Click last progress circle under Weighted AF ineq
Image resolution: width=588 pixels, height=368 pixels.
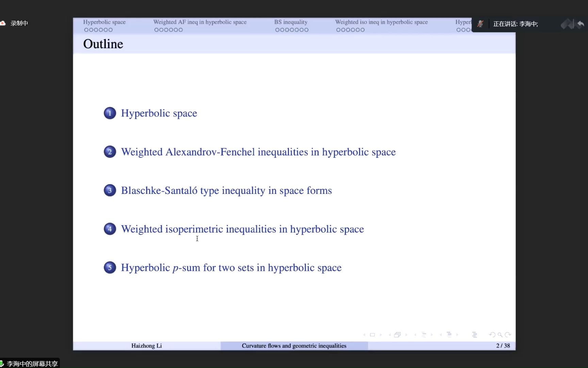pos(180,30)
